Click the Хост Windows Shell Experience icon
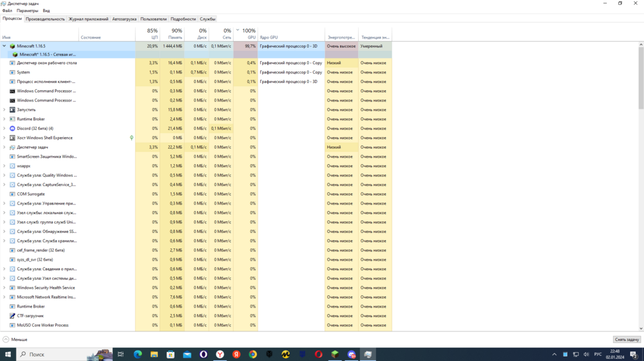This screenshot has width=644, height=361. click(x=12, y=138)
